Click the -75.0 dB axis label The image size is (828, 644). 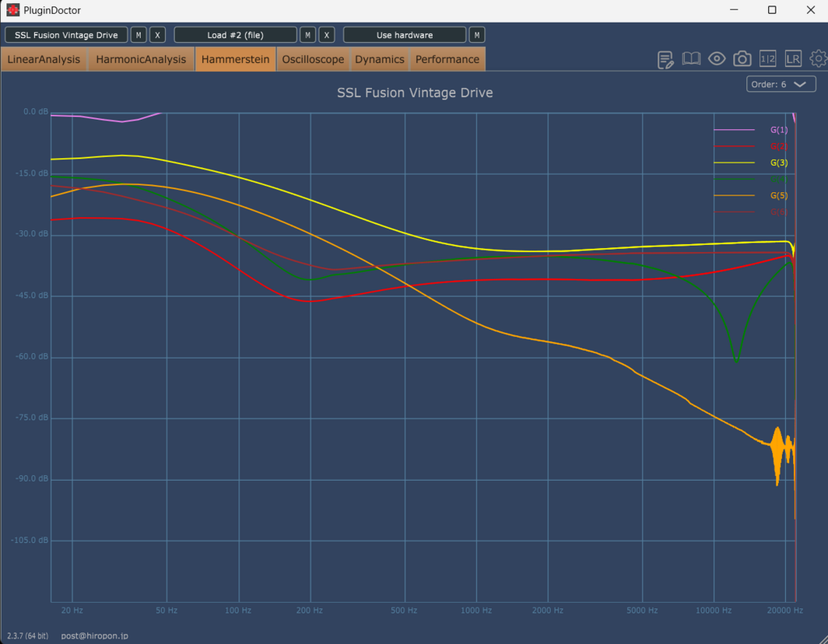pos(32,418)
